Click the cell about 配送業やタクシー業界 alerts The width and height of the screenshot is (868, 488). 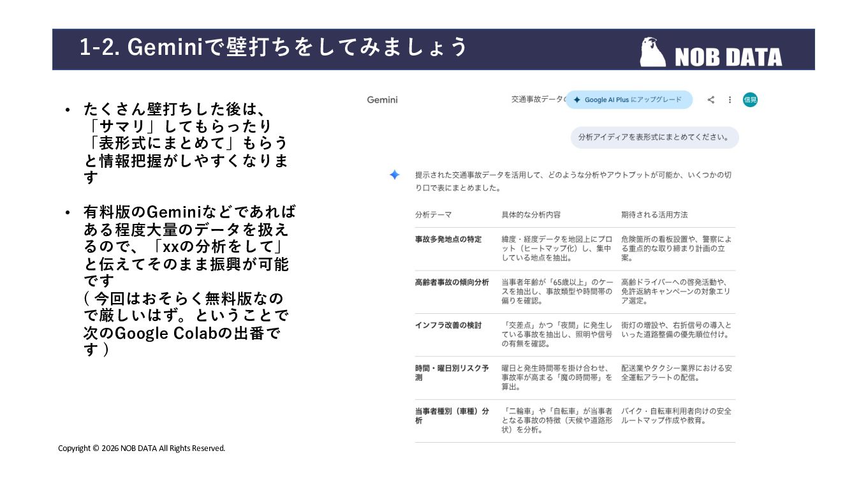tap(677, 373)
